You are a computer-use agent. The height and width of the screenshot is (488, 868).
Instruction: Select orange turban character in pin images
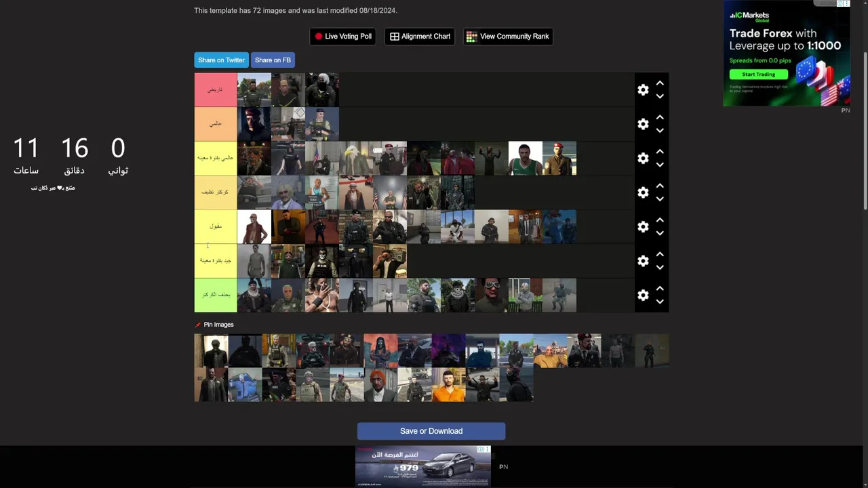click(380, 385)
